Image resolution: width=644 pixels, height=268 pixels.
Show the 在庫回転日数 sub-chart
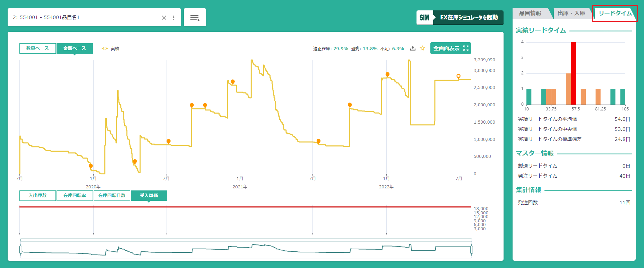coord(112,196)
